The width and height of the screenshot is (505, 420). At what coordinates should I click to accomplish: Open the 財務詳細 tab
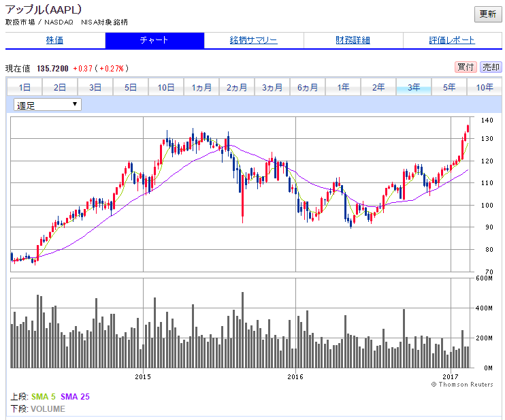[353, 40]
